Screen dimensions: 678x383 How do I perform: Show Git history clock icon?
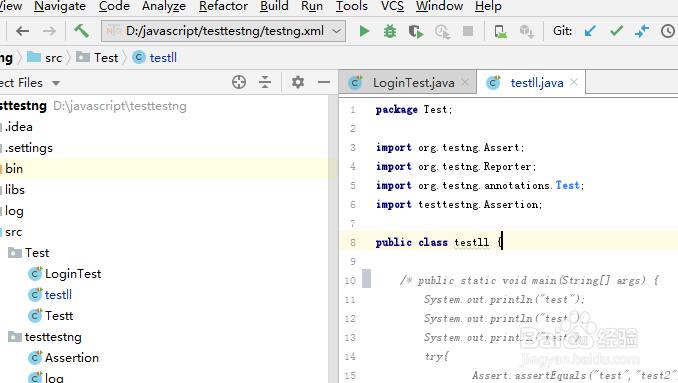coord(668,31)
